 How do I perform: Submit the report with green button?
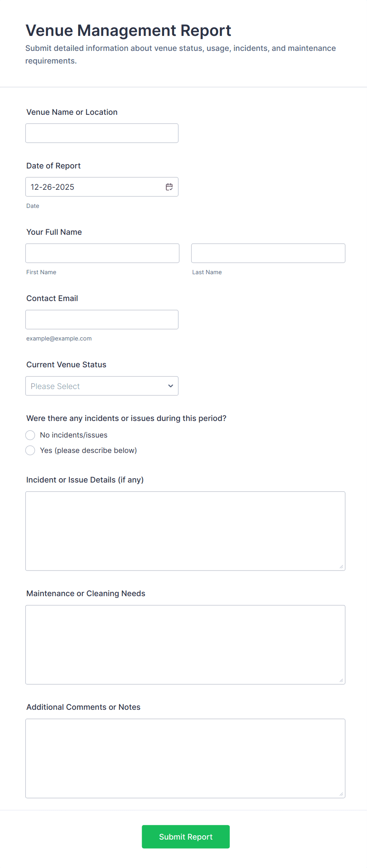click(x=186, y=837)
